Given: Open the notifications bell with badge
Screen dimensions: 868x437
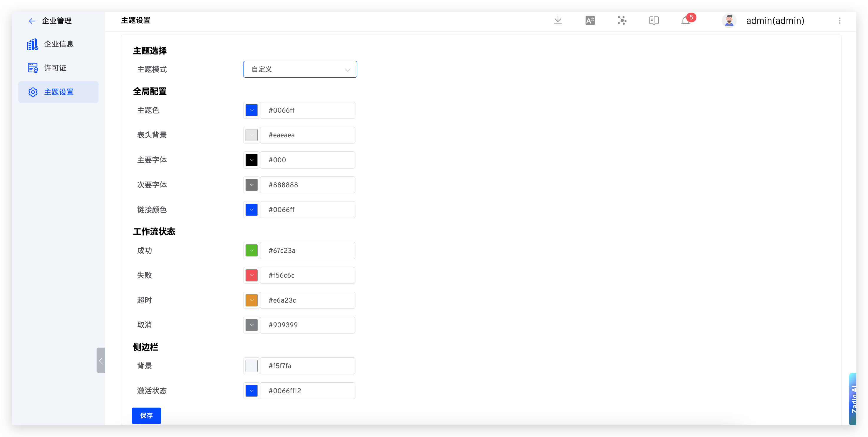Looking at the screenshot, I should 686,21.
